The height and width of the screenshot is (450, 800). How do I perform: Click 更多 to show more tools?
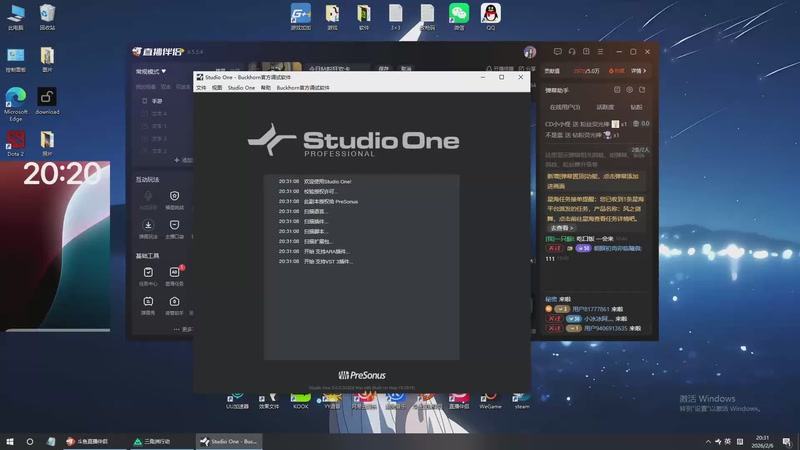(183, 329)
